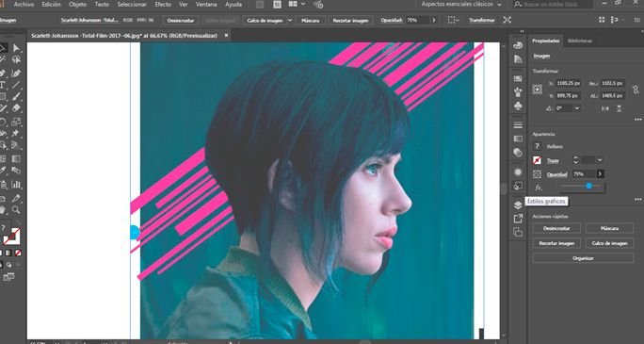Click Isolate object icon in control bar
The image size is (644, 344).
pos(507,20)
